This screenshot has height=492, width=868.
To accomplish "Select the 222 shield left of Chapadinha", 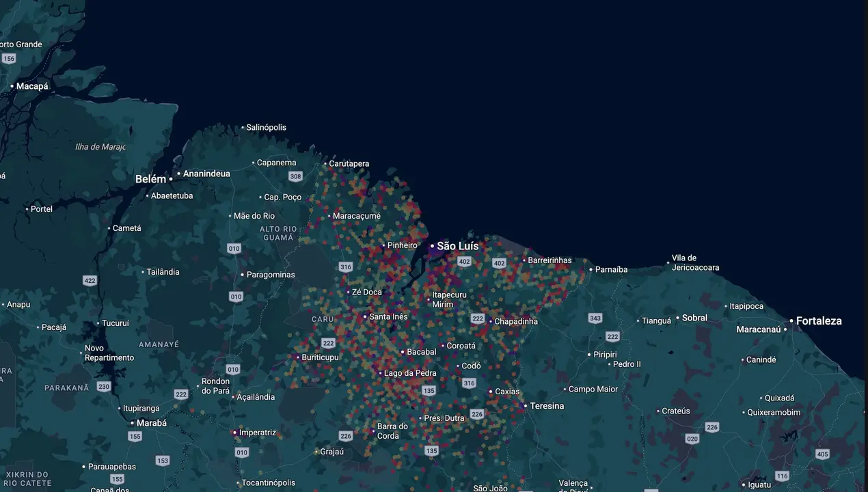I will click(478, 318).
